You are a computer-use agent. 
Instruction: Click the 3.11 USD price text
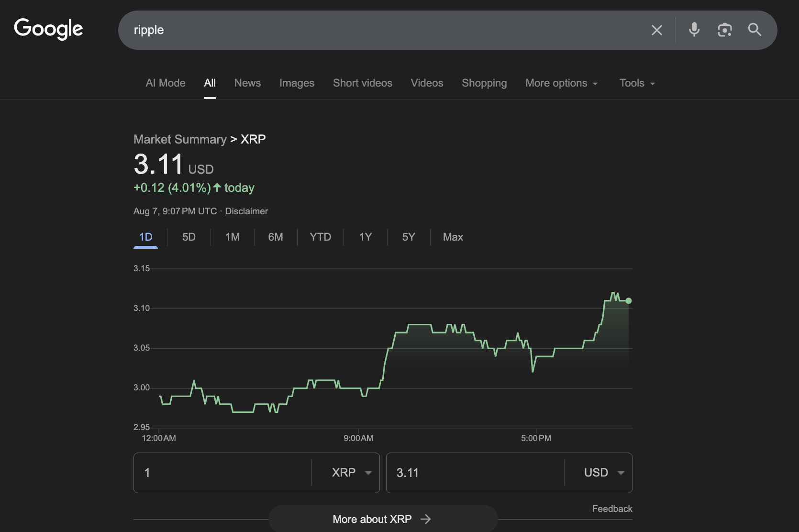[174, 165]
